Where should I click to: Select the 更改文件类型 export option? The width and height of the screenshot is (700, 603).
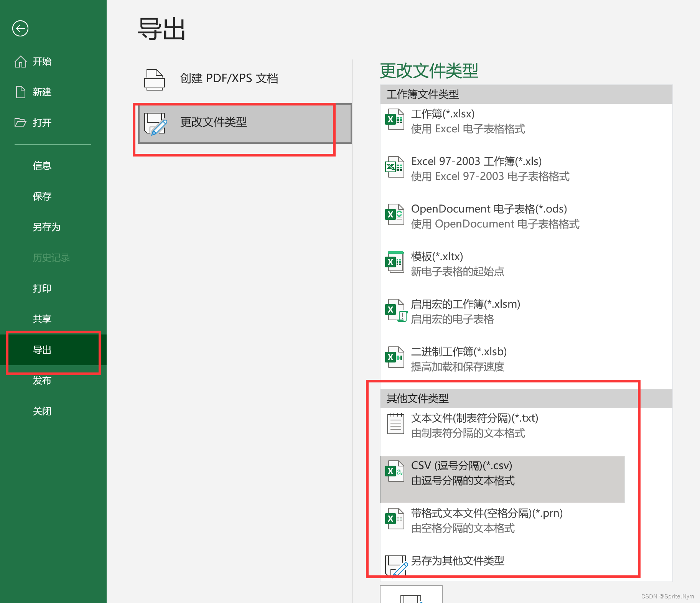245,124
